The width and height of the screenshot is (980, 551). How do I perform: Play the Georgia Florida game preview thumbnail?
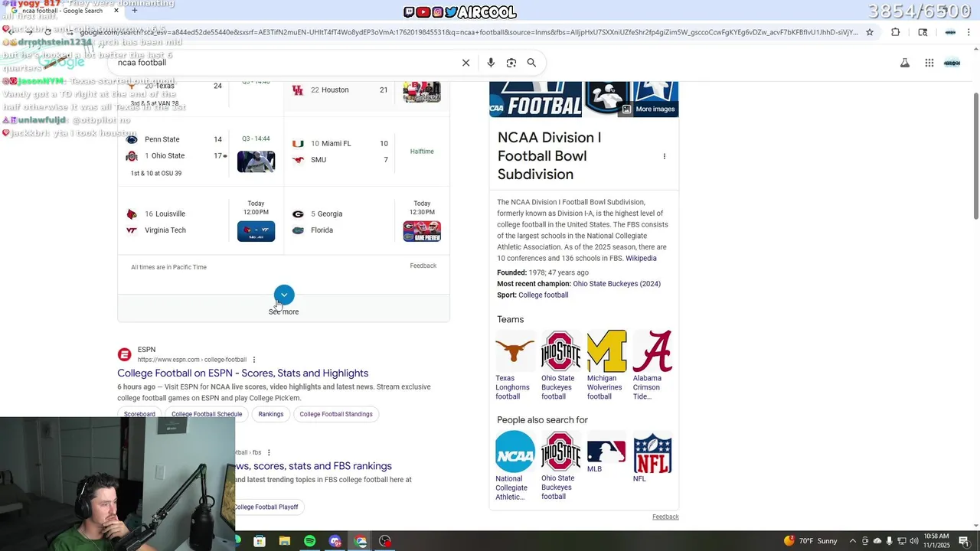coord(422,231)
